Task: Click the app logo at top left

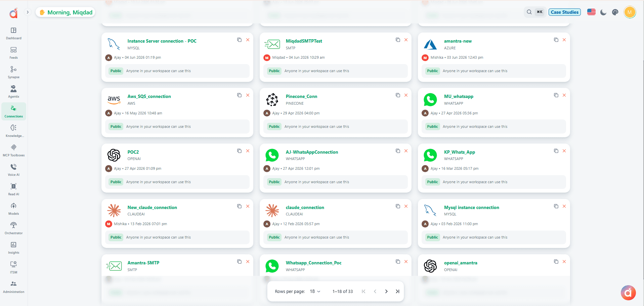Action: pyautogui.click(x=13, y=13)
